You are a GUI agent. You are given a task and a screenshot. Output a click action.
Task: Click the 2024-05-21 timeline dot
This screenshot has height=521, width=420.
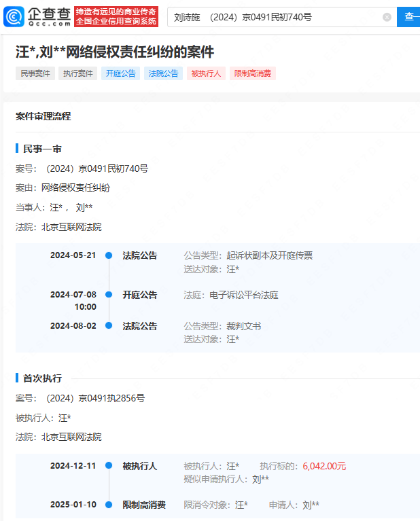pyautogui.click(x=109, y=255)
